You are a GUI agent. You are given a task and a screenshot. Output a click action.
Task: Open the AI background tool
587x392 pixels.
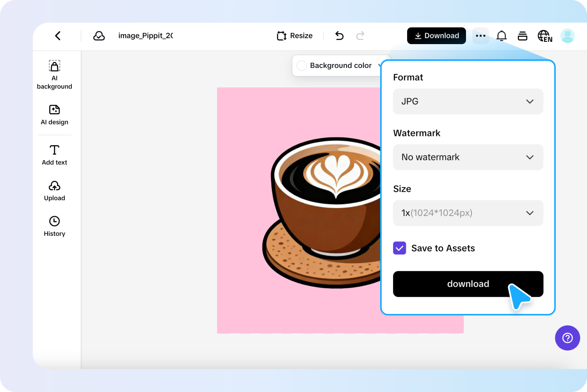click(54, 74)
